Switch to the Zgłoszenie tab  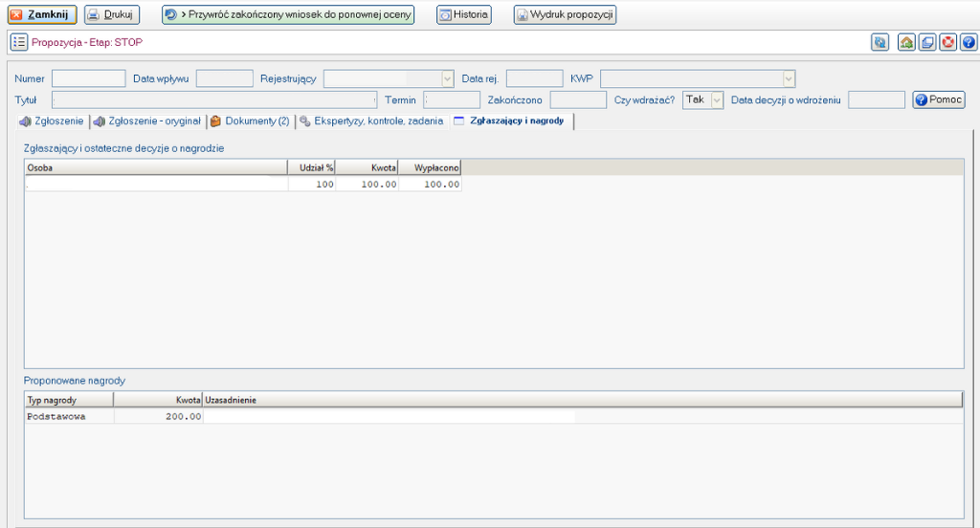point(53,121)
